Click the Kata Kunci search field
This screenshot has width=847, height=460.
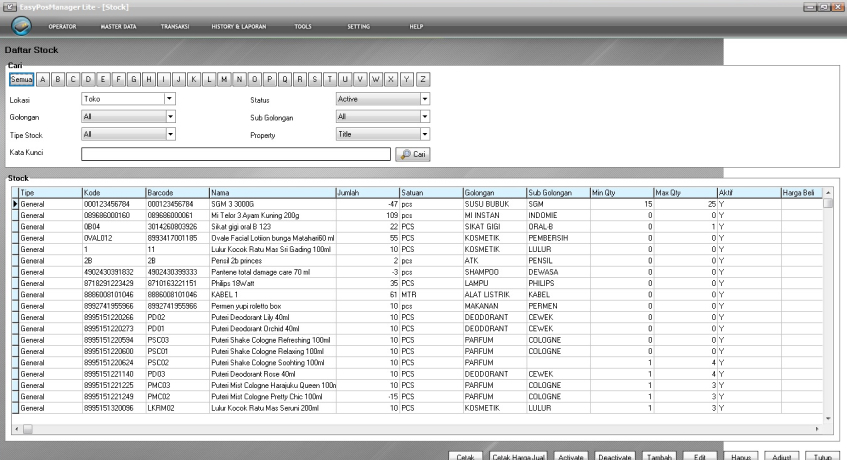tap(235, 154)
